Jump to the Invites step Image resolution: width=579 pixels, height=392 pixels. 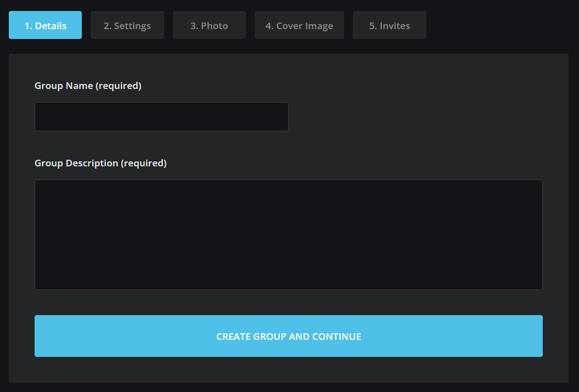pos(389,25)
